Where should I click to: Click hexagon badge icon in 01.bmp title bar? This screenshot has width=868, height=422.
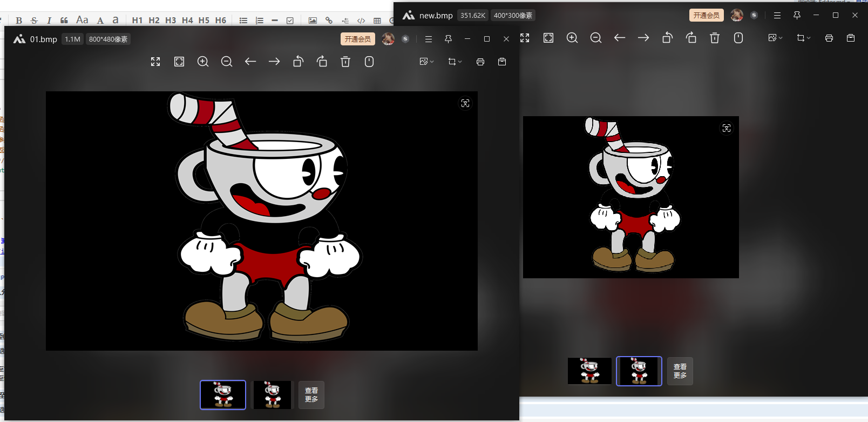405,39
